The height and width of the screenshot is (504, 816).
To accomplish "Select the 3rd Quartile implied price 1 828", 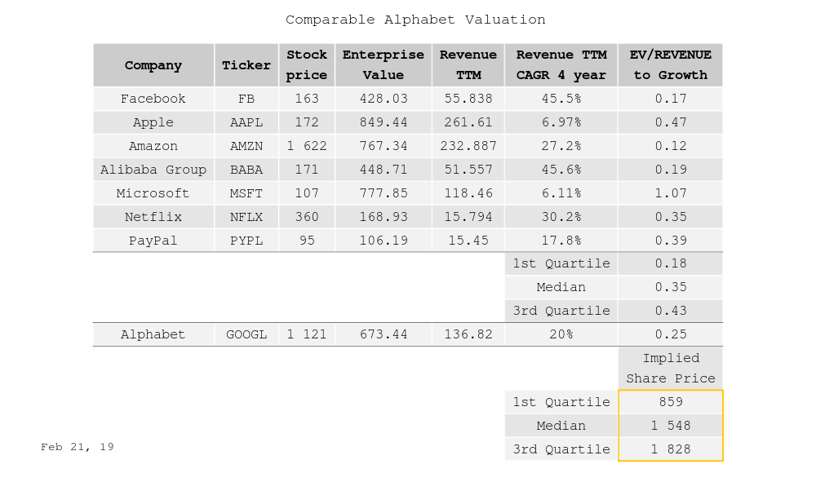I will click(670, 449).
